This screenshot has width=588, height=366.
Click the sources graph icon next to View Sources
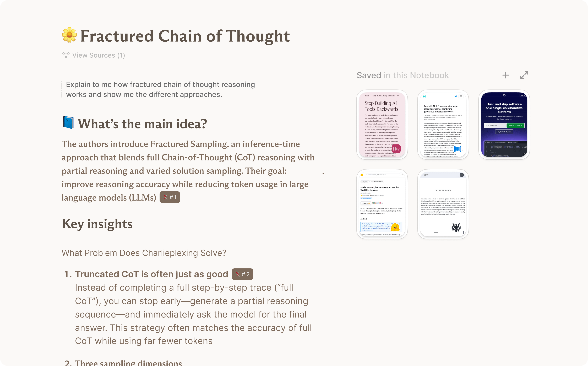click(x=66, y=55)
